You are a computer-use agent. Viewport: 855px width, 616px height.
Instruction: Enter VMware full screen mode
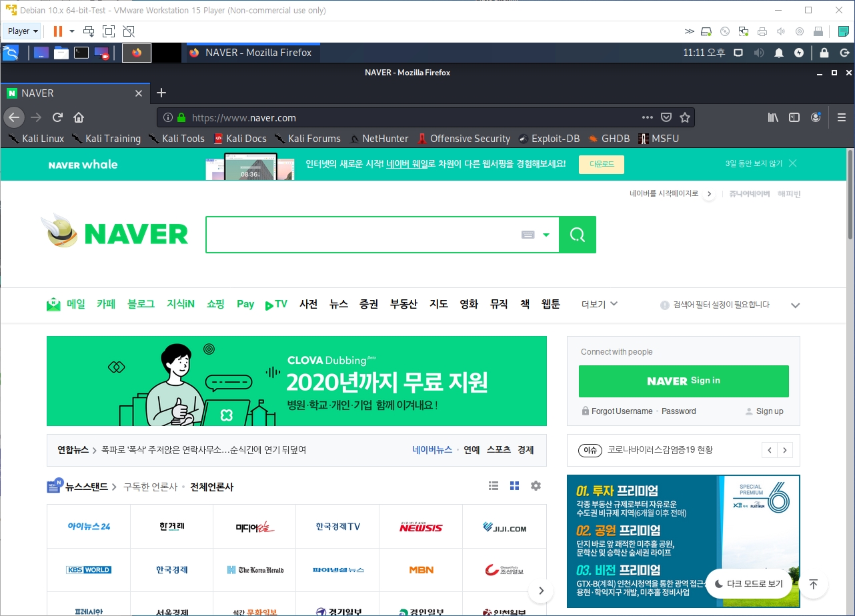109,31
